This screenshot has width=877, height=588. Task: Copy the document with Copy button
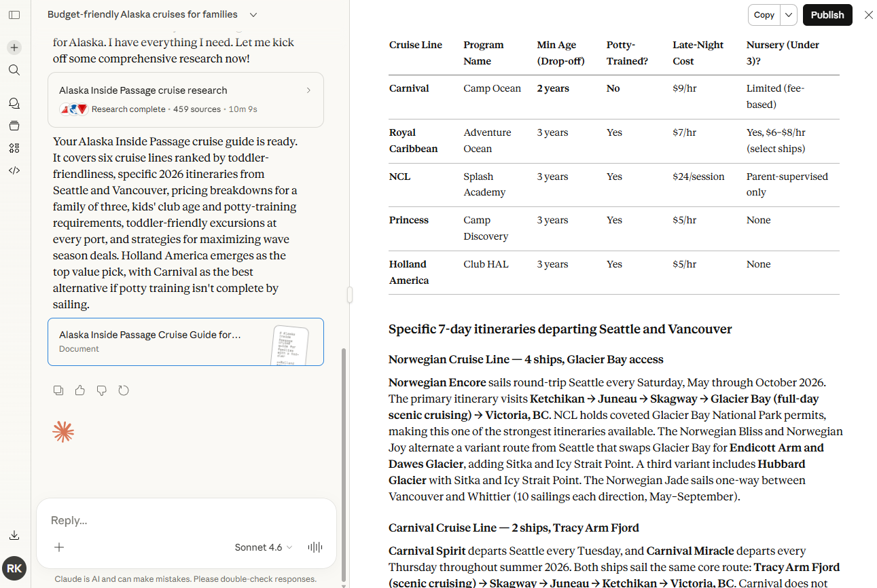[x=764, y=15]
